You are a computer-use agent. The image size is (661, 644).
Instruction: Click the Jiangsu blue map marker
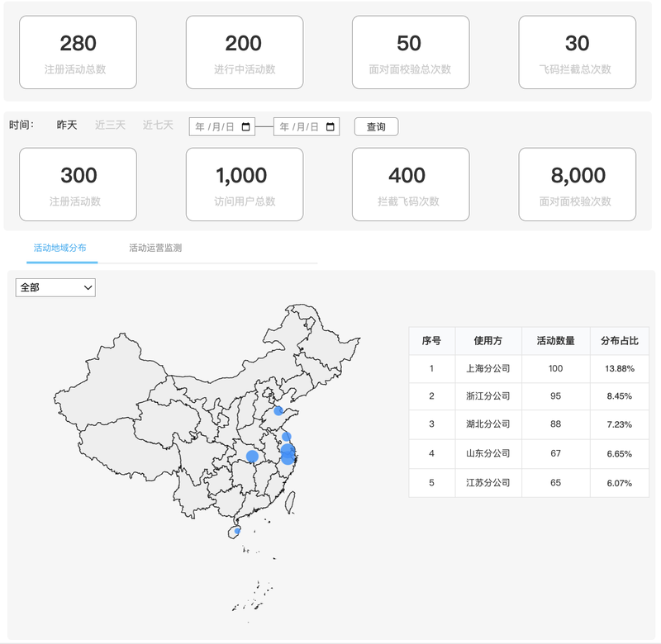[x=286, y=437]
